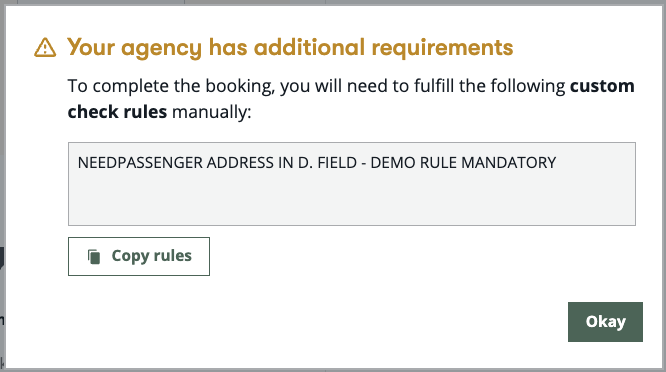Click the NEEDPASSENGER ADDRESS rule text
Screen dimensions: 666x372
click(x=317, y=163)
